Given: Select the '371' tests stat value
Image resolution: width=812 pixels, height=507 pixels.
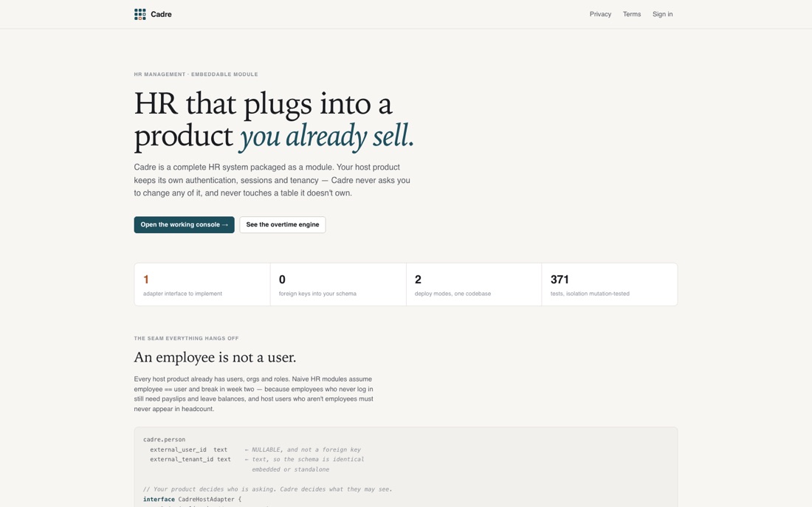Looking at the screenshot, I should [x=560, y=280].
